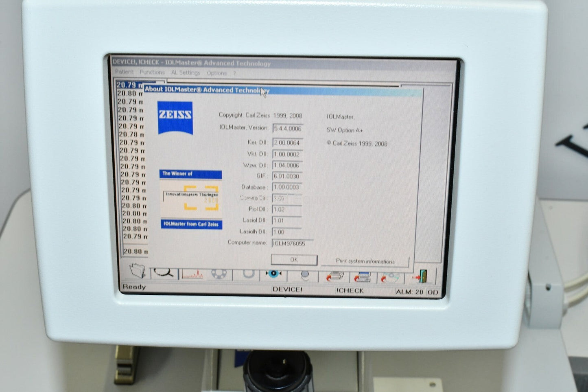588x392 pixels.
Task: Select the white-to-white blue eye icon
Action: [273, 274]
